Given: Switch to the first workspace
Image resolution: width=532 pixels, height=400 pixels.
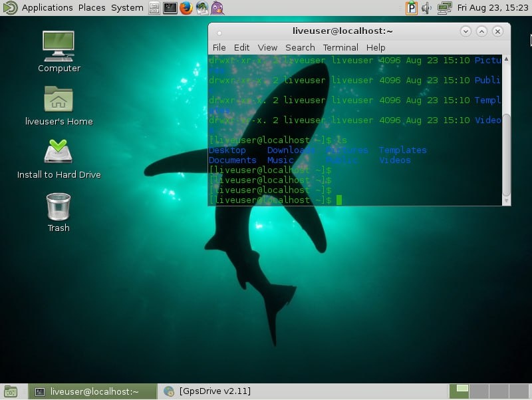Looking at the screenshot, I should click(x=459, y=391).
